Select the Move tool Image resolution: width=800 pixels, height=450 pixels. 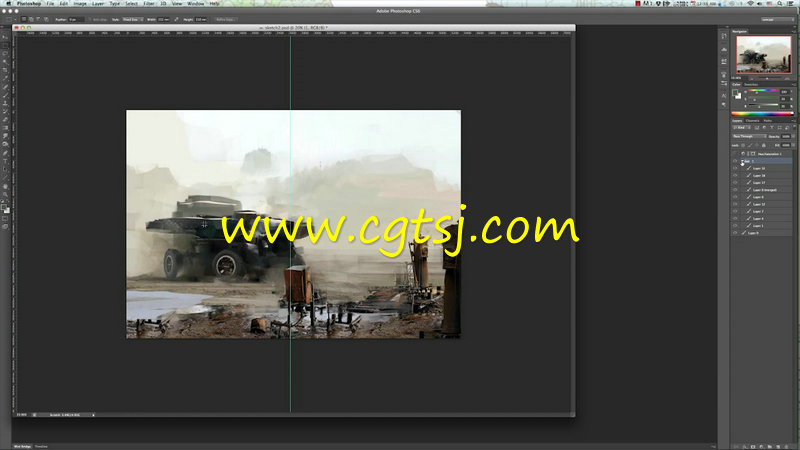click(x=5, y=36)
